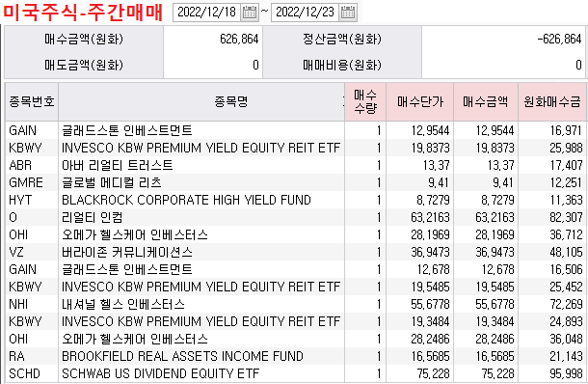This screenshot has width=588, height=384.
Task: Select the won amount 24,893
Action: click(566, 321)
